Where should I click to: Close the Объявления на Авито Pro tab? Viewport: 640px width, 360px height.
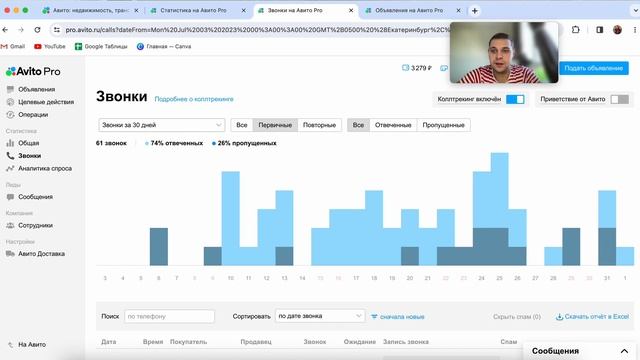coord(458,11)
